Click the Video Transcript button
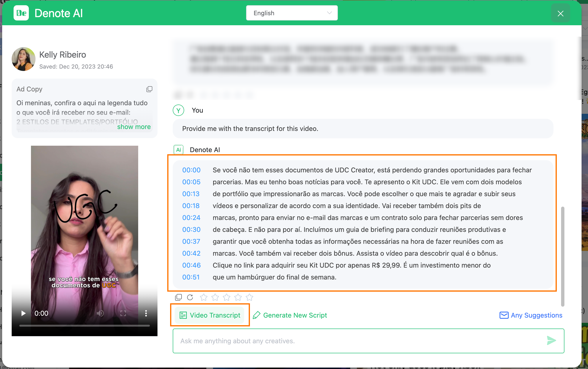The height and width of the screenshot is (369, 588). pyautogui.click(x=210, y=315)
